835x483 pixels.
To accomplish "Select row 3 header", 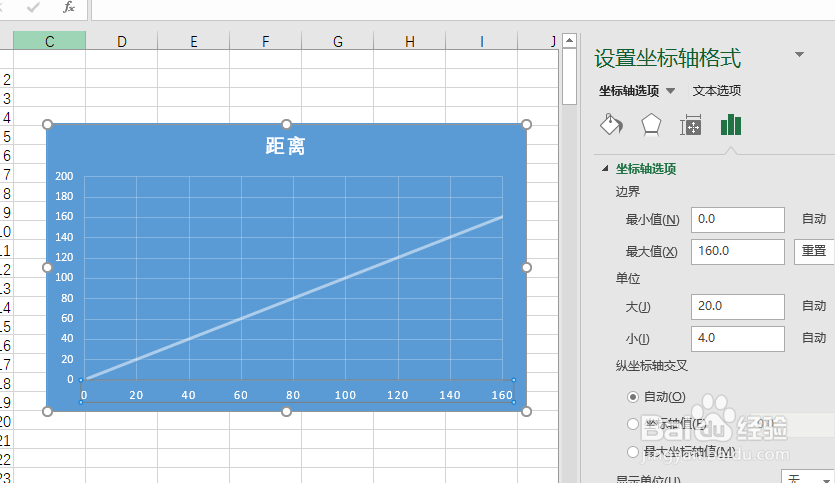I will tap(6, 99).
